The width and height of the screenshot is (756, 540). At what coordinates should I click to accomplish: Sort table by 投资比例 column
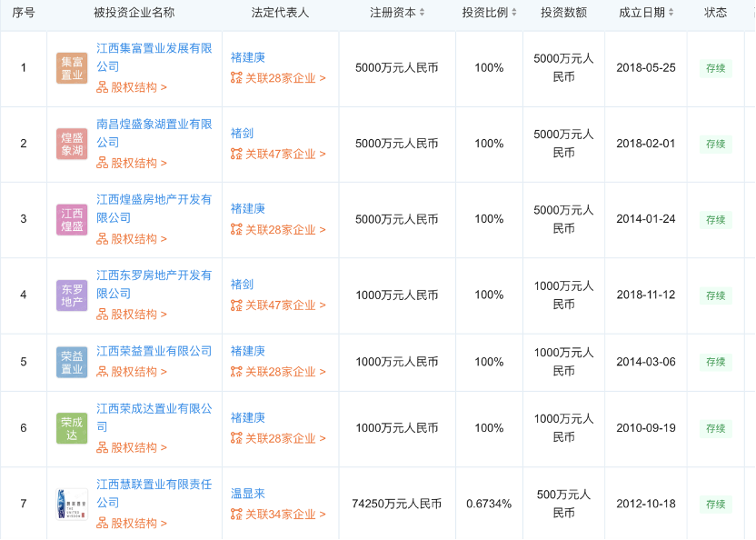coord(489,13)
